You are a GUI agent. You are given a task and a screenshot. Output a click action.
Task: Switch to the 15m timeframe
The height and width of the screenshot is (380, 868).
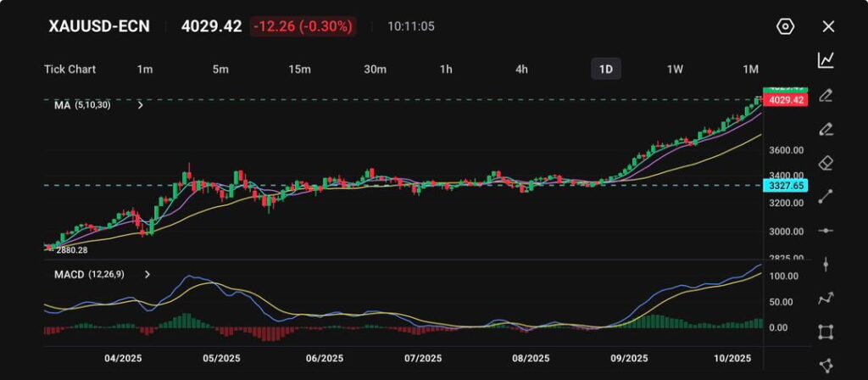(x=298, y=69)
